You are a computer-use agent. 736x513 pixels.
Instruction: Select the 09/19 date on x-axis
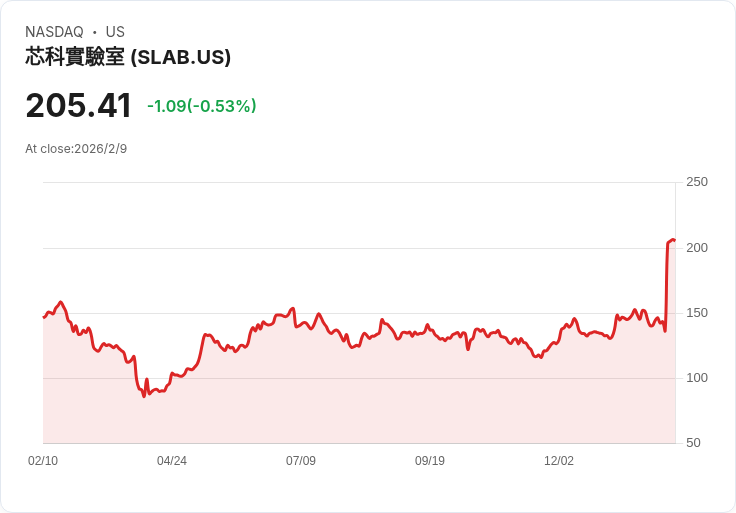430,461
